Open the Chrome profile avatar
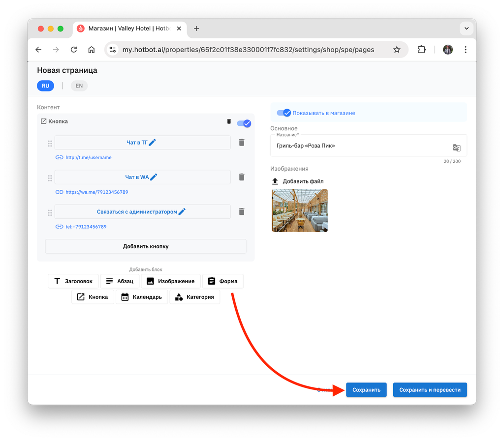504x441 pixels. 448,50
